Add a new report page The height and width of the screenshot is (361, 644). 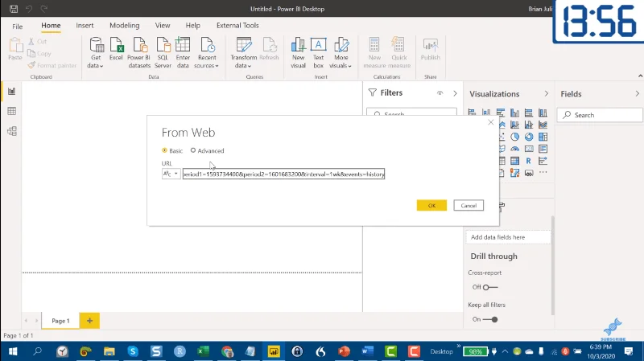89,321
